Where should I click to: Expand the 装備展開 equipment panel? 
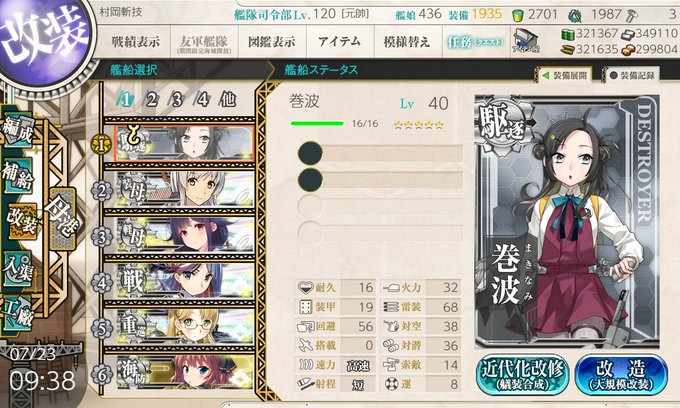pos(565,75)
